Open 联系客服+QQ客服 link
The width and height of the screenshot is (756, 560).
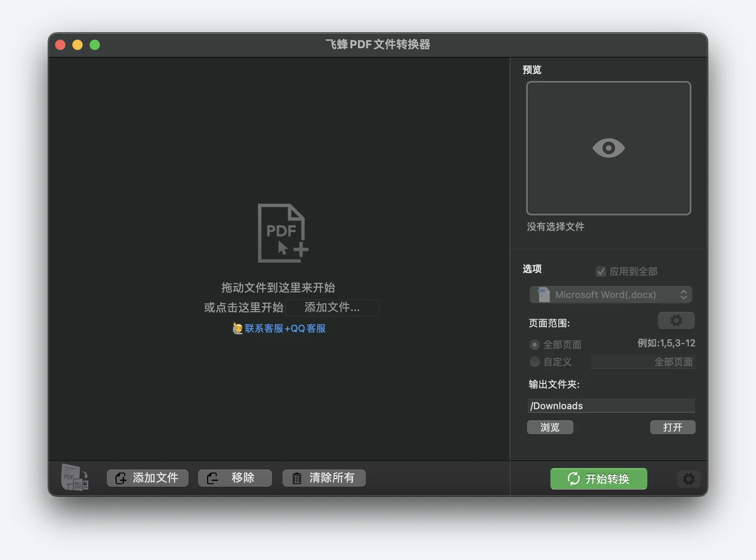[x=285, y=329]
